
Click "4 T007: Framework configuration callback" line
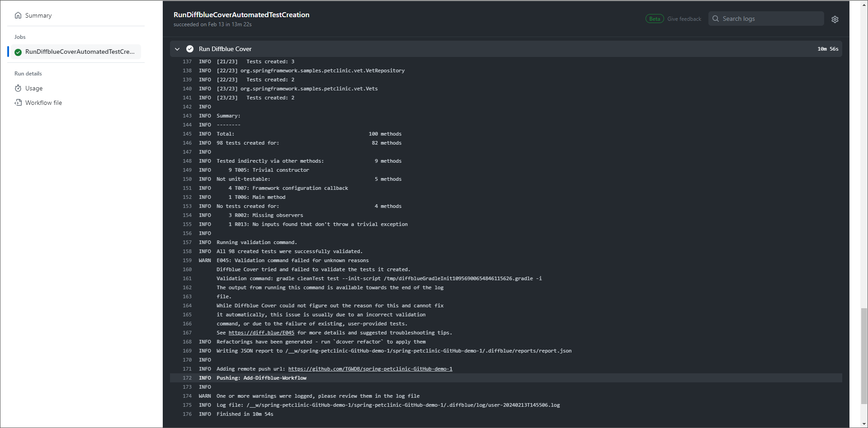pyautogui.click(x=288, y=188)
